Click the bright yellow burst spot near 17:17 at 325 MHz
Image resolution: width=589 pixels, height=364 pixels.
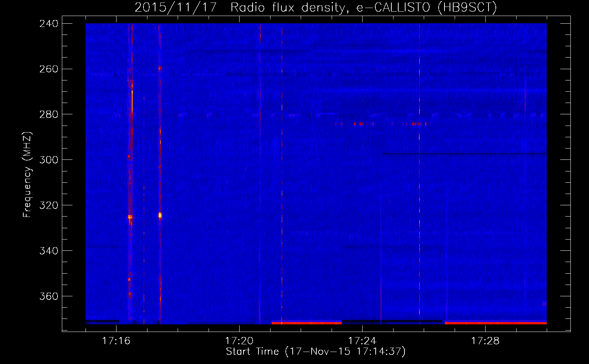pyautogui.click(x=160, y=215)
